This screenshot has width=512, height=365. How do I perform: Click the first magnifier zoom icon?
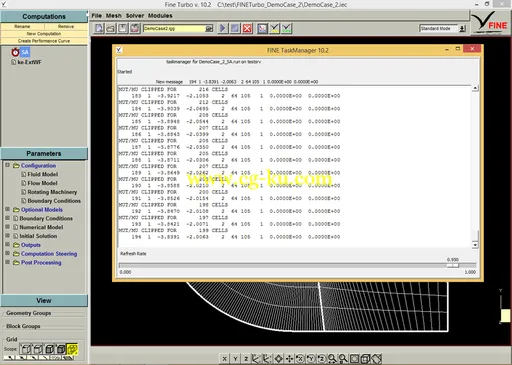[332, 359]
